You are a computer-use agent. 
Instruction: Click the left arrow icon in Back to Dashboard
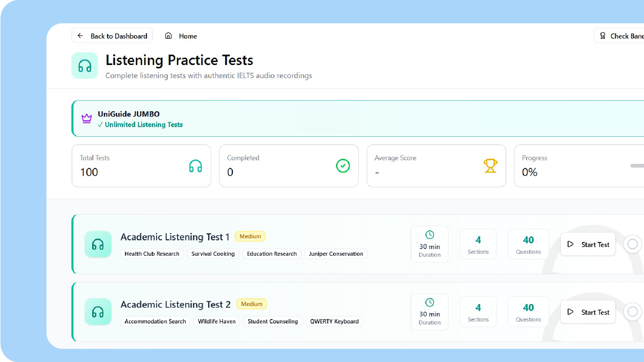(80, 36)
